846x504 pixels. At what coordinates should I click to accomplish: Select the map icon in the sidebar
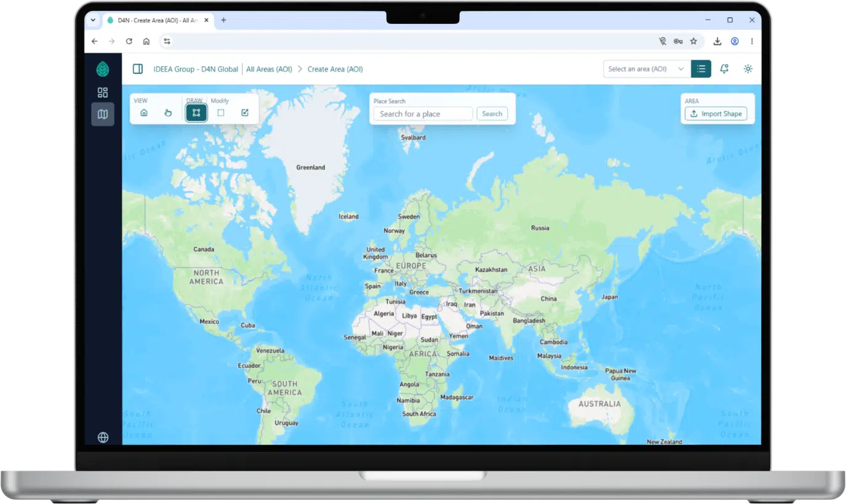click(103, 114)
